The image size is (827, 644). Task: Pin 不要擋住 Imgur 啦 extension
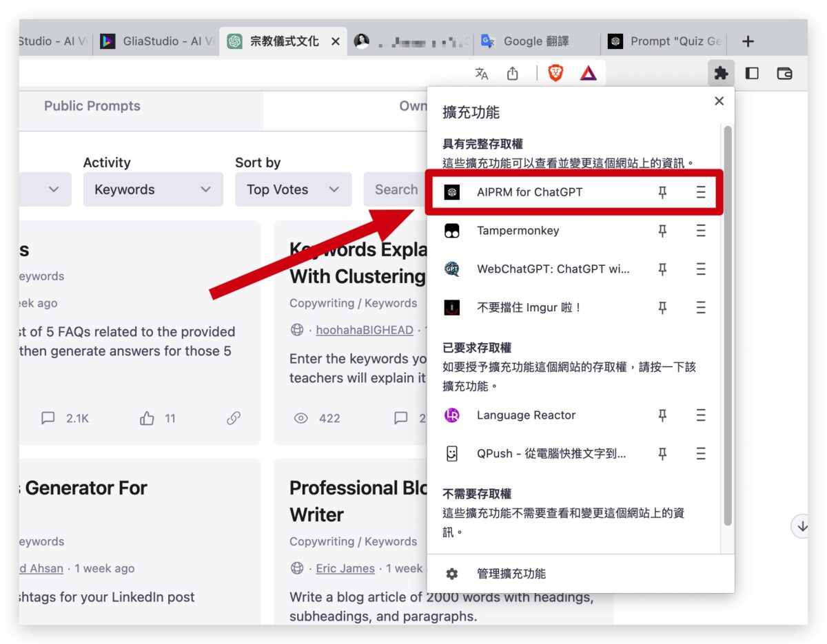[662, 308]
